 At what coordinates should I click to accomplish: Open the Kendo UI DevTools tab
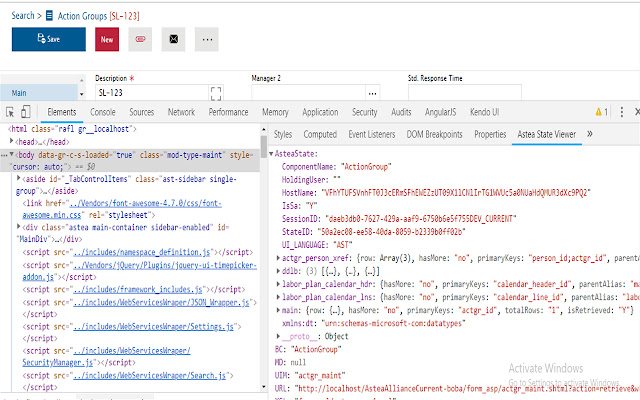pos(484,112)
